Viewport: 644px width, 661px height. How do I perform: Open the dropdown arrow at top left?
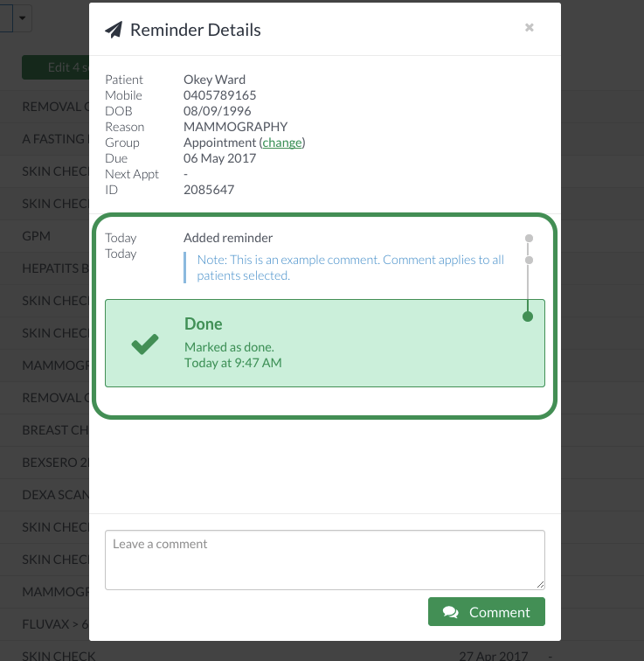pyautogui.click(x=23, y=18)
